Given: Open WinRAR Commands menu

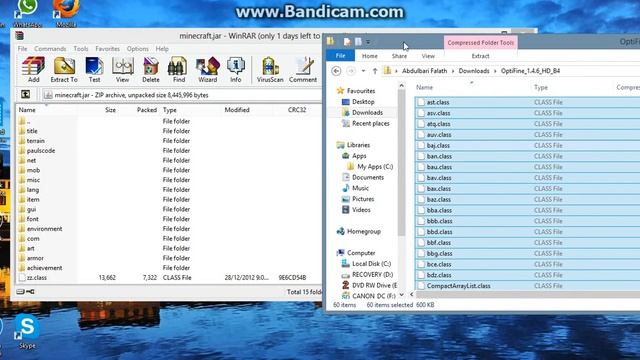Looking at the screenshot, I should (50, 49).
